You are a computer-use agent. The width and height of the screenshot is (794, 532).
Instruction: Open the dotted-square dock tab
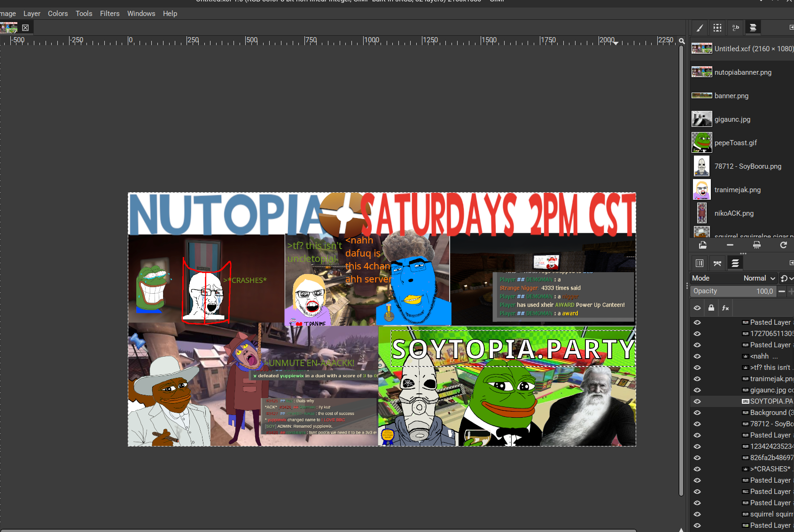coord(717,28)
